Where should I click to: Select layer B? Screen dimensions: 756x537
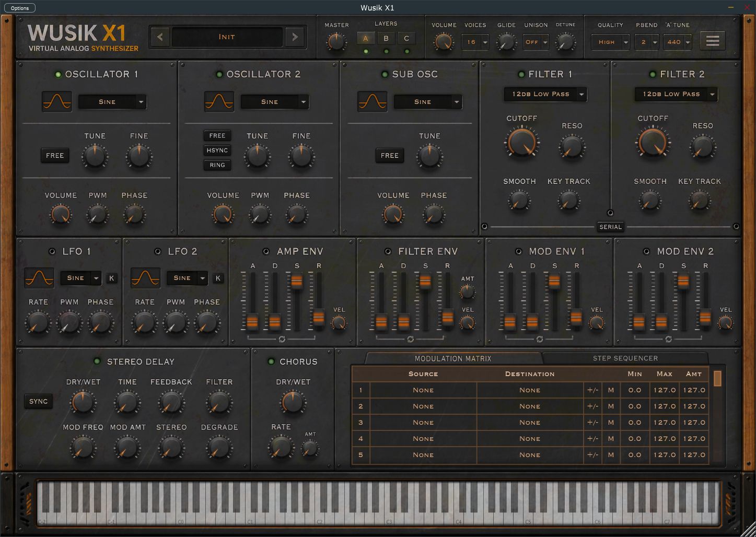[x=386, y=39]
